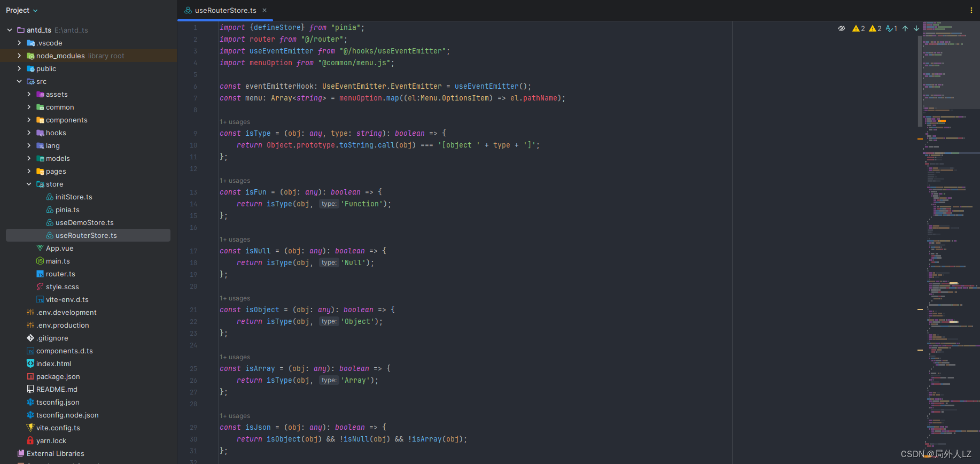Close the useRouterStore.ts tab
980x464 pixels.
pyautogui.click(x=265, y=10)
